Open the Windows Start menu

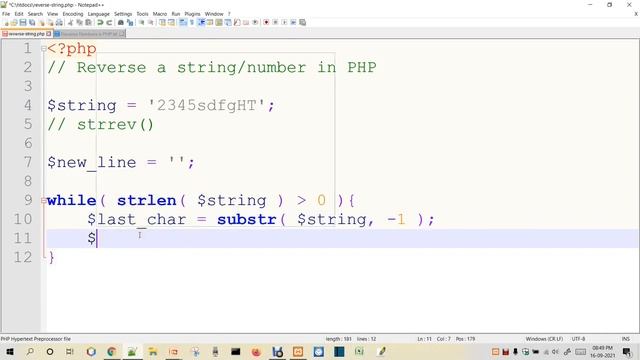10,351
